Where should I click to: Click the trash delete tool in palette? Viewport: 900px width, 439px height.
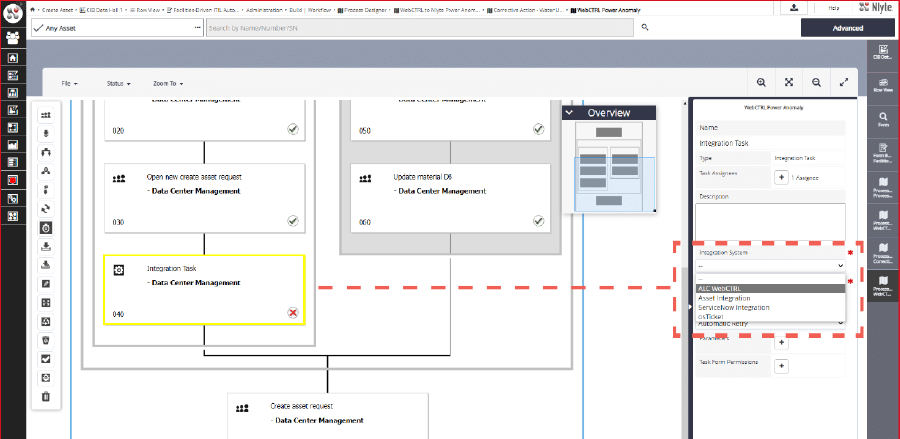(46, 397)
